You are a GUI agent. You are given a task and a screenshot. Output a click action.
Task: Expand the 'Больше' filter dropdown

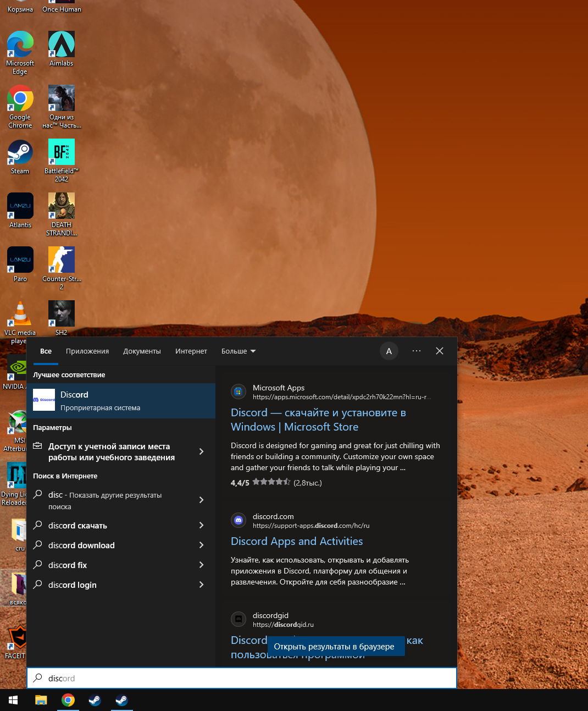coord(238,351)
